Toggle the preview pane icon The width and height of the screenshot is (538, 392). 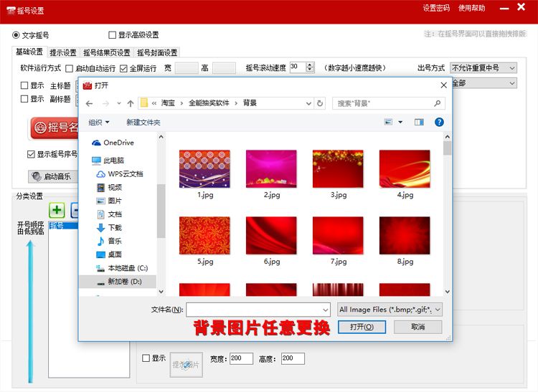pos(419,123)
